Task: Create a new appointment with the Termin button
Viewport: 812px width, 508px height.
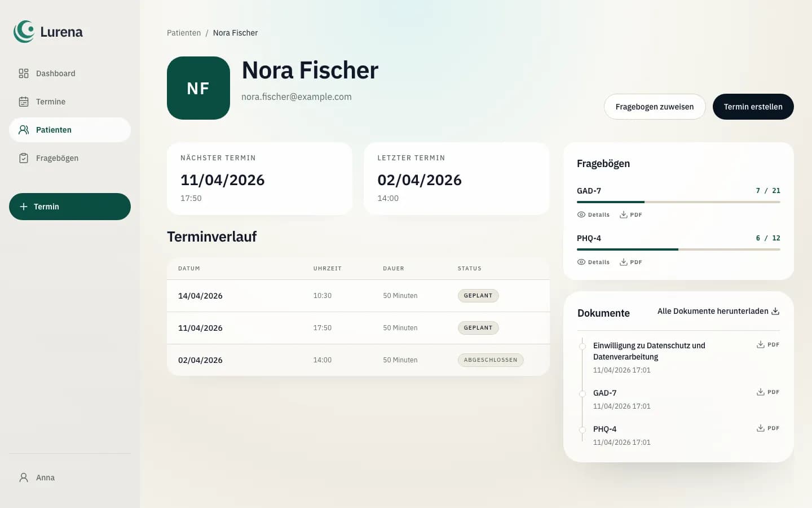Action: [70, 207]
